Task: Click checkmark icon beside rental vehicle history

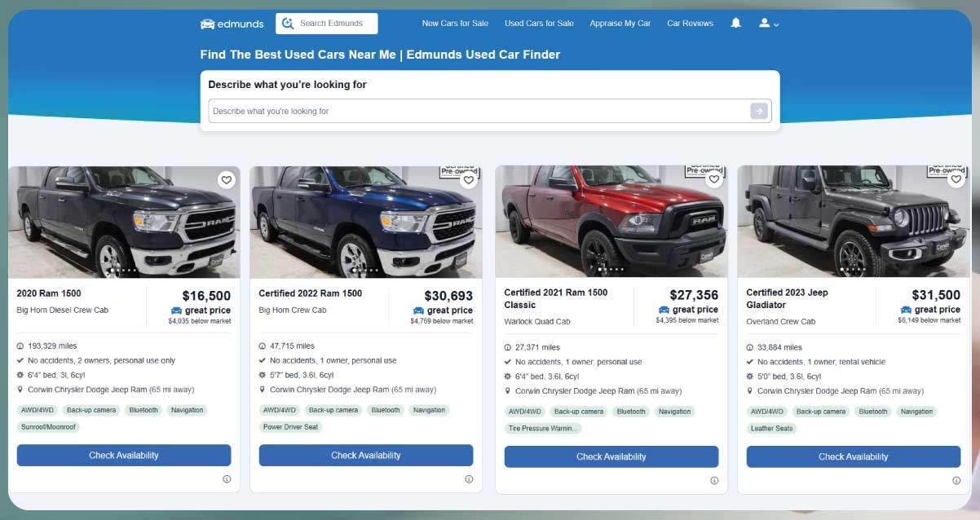Action: point(750,362)
